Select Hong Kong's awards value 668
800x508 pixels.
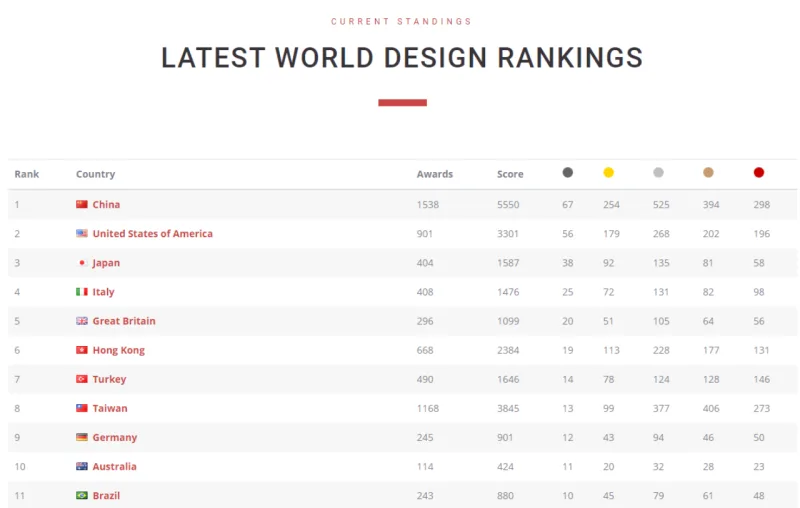[424, 350]
